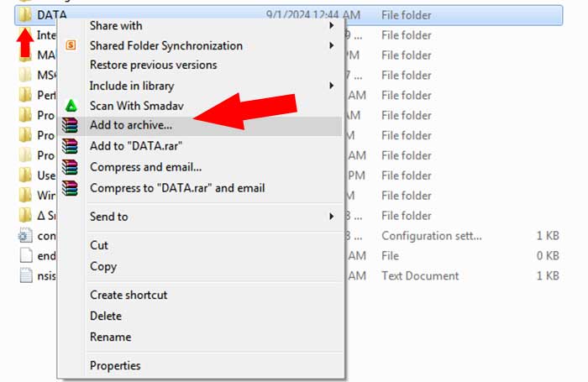Viewport: 588px width, 382px height.
Task: Expand the Share with submenu arrow
Action: 332,25
